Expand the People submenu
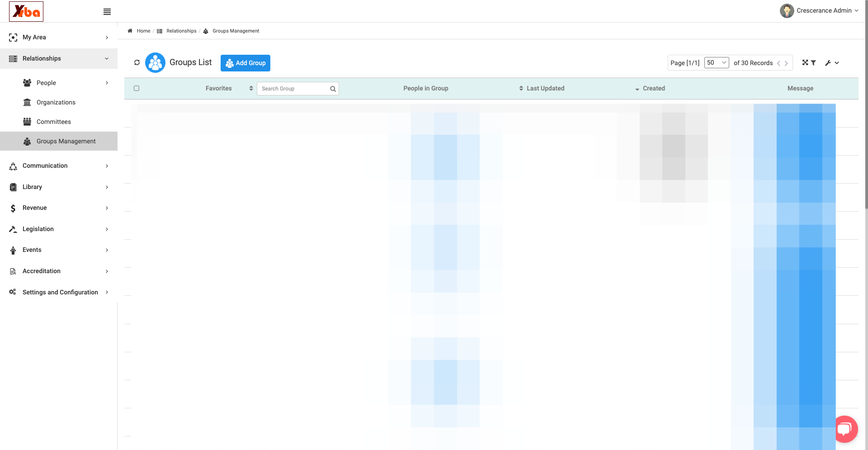The image size is (868, 450). point(59,83)
